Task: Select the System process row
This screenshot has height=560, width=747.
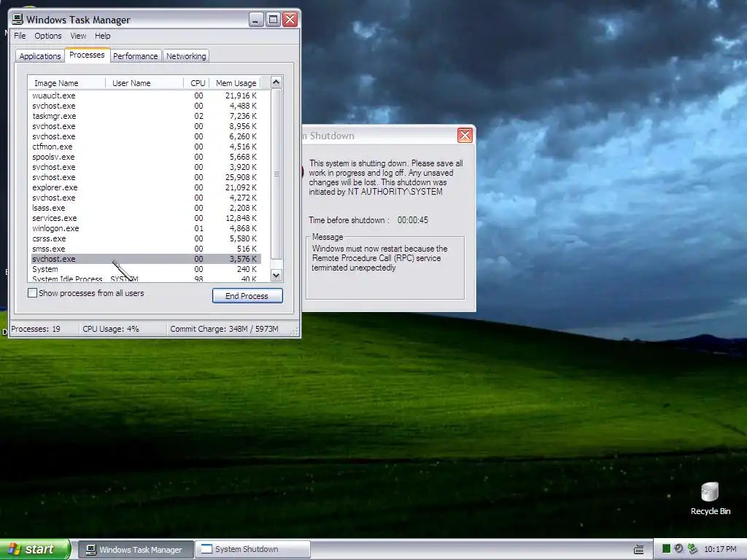Action: [146, 269]
